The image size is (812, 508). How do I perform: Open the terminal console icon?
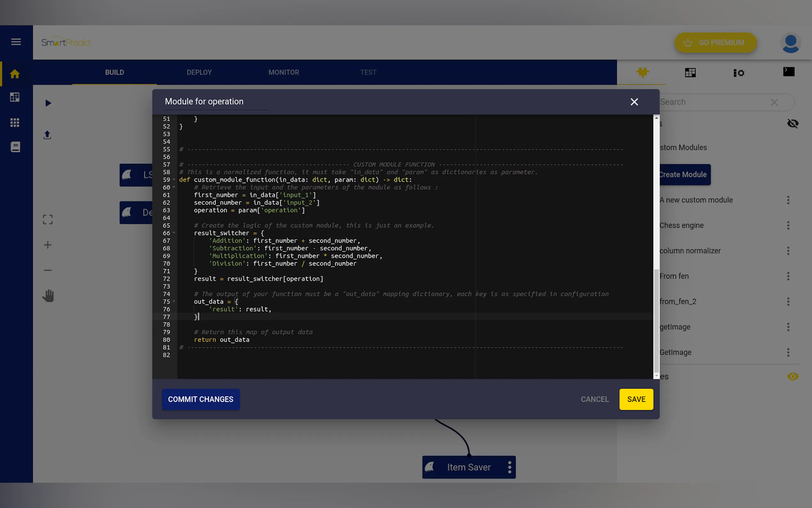tap(788, 72)
